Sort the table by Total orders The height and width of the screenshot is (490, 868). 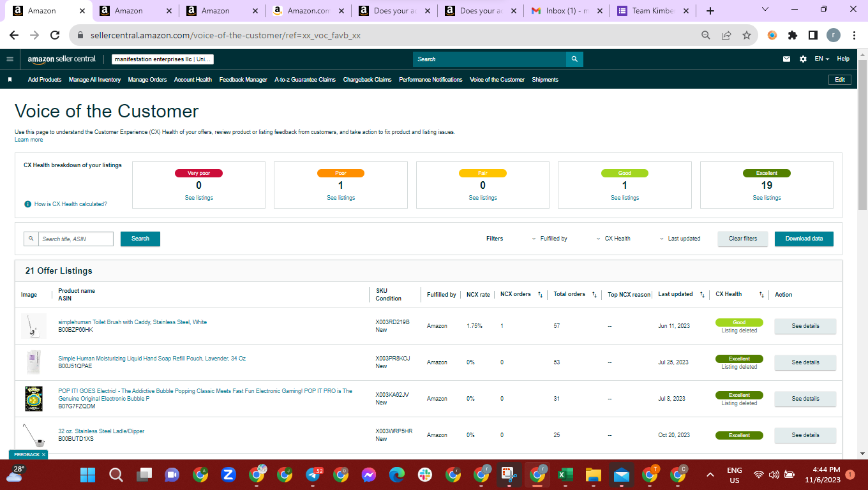click(594, 295)
